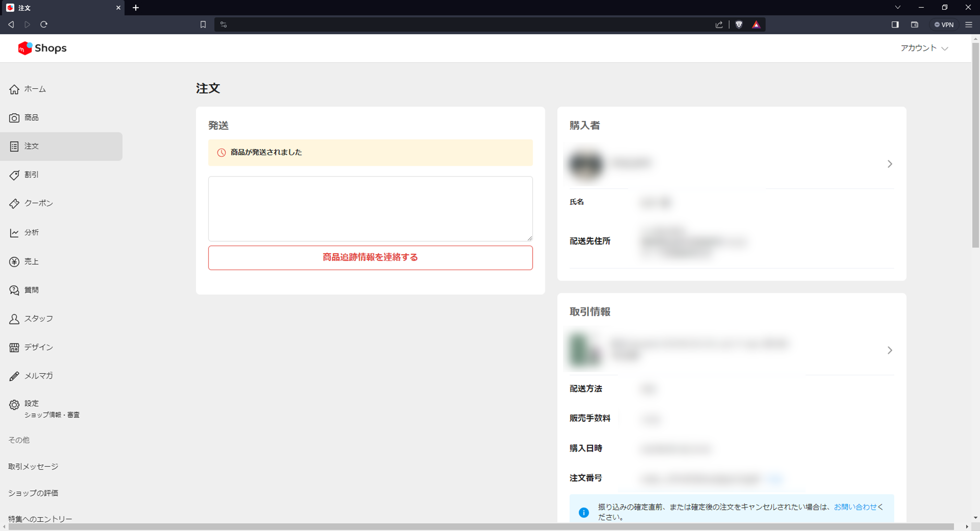980x531 pixels.
Task: Open 取引メッセージ in the sidebar
Action: [33, 466]
